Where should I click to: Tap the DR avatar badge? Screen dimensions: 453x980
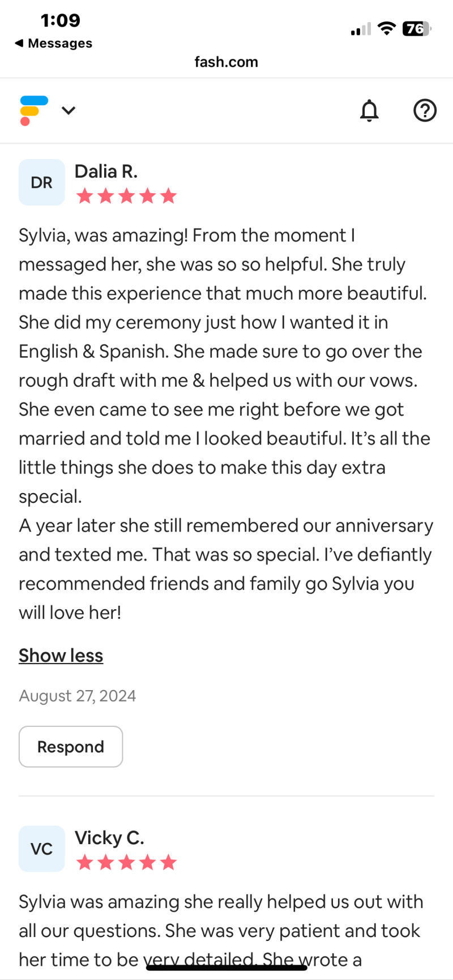(41, 182)
